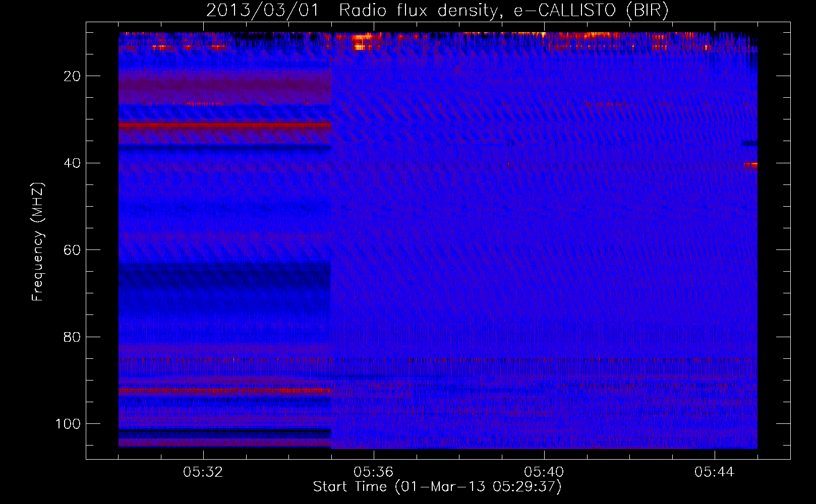
Task: Click the 05:40 time tick label
Action: [x=544, y=472]
